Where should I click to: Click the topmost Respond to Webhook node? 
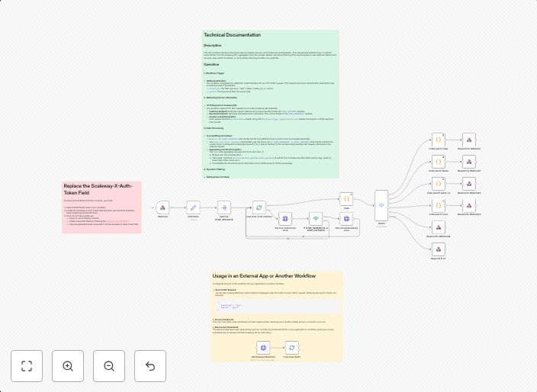coord(468,140)
